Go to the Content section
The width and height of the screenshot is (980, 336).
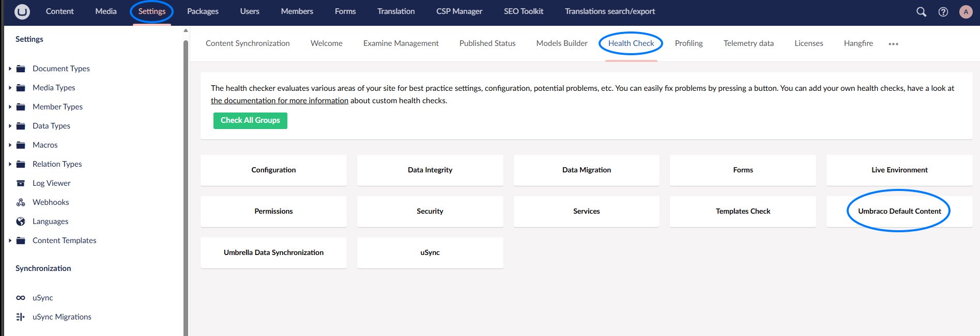pyautogui.click(x=60, y=11)
